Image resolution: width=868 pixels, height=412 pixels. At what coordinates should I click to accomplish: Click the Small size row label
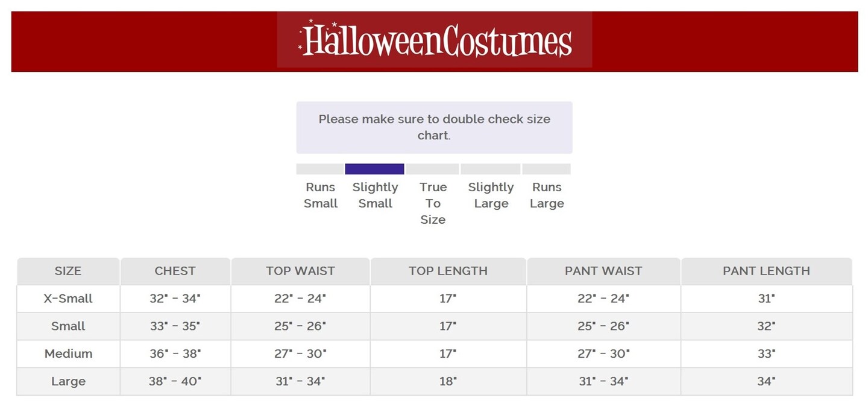point(68,326)
